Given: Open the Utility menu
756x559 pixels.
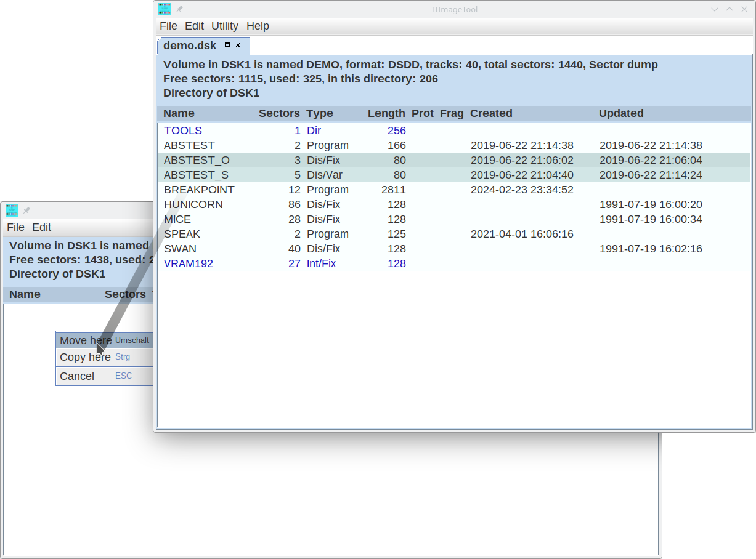Looking at the screenshot, I should (225, 26).
